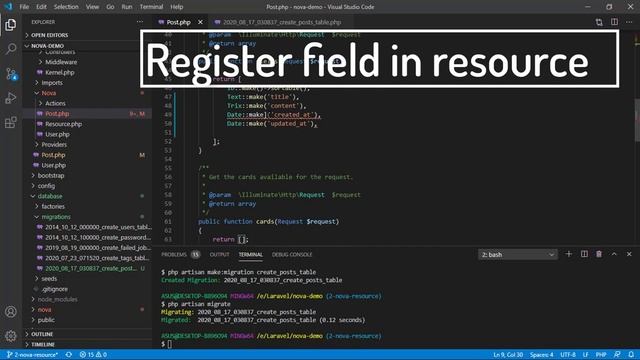Image resolution: width=640 pixels, height=360 pixels.
Task: Open the Go menu
Action: pyautogui.click(x=110, y=7)
